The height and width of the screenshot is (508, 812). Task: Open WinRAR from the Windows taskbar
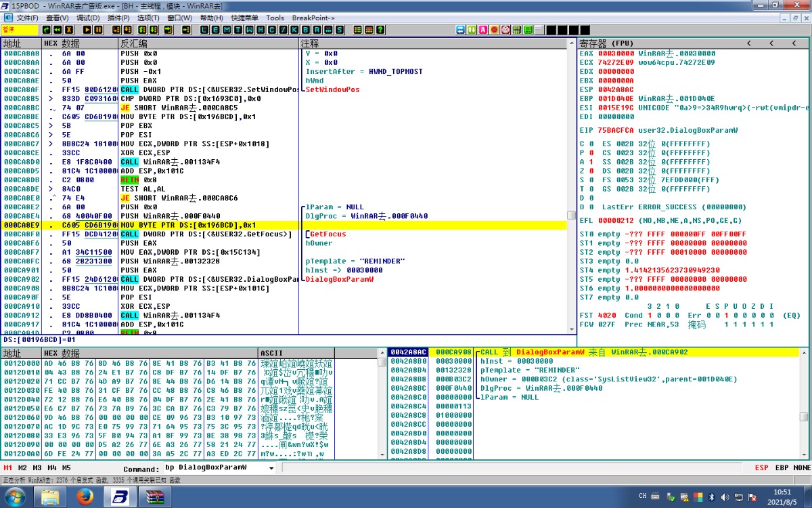(156, 497)
